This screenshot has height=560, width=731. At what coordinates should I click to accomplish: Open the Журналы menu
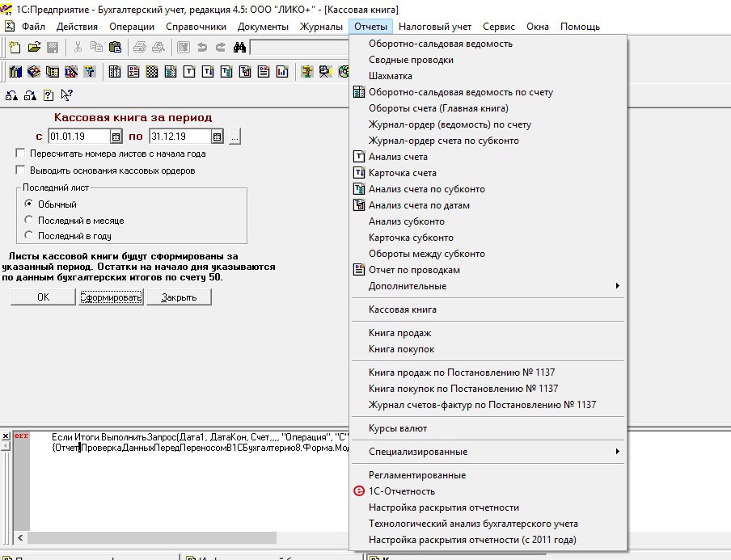pos(321,27)
